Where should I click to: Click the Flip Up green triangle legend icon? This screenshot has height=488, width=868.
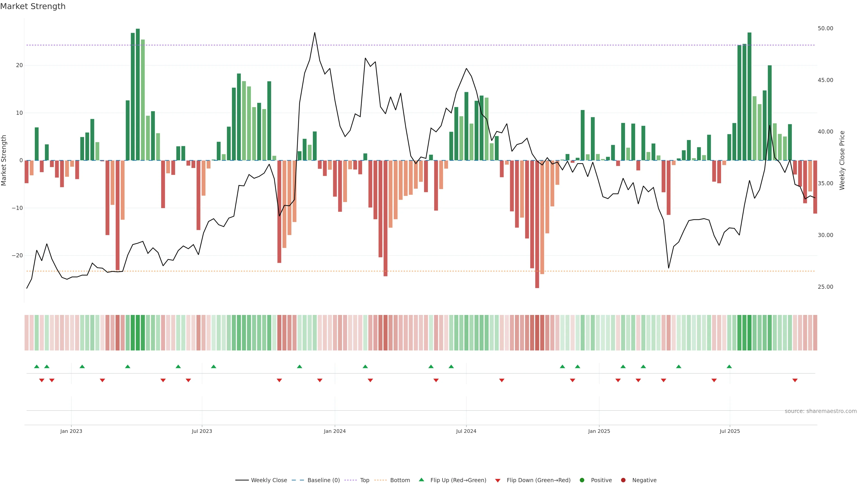pyautogui.click(x=421, y=480)
